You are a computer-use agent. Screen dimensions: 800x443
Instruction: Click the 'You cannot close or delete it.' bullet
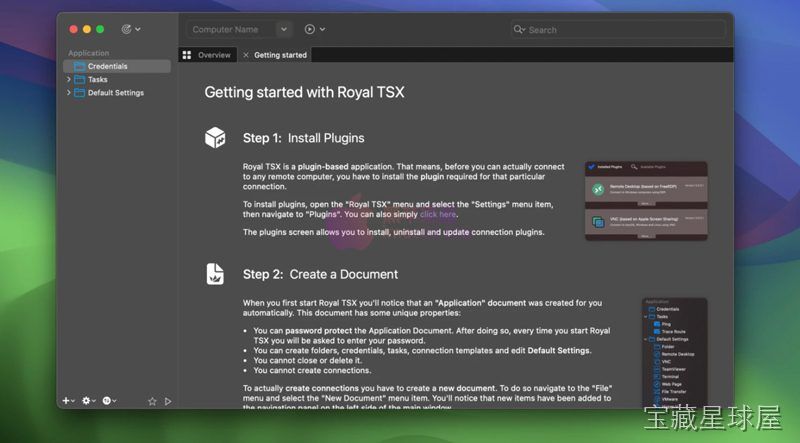click(308, 360)
